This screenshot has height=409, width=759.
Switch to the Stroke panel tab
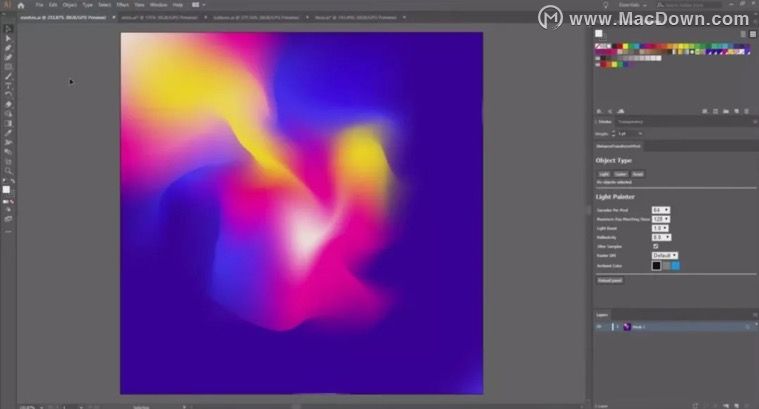605,122
